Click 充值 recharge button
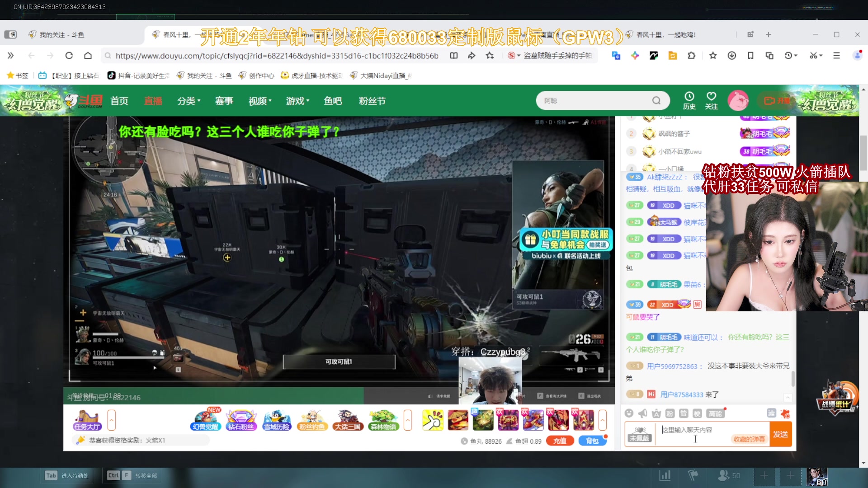868x488 pixels. point(560,441)
